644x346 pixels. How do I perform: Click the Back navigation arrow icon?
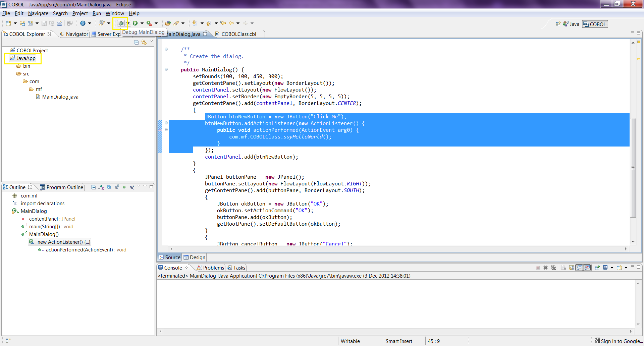(x=231, y=23)
